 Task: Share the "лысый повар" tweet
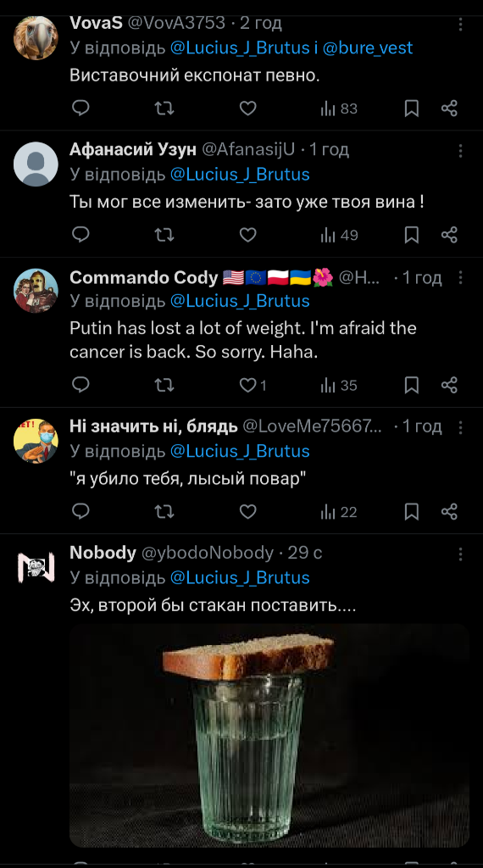tap(449, 511)
